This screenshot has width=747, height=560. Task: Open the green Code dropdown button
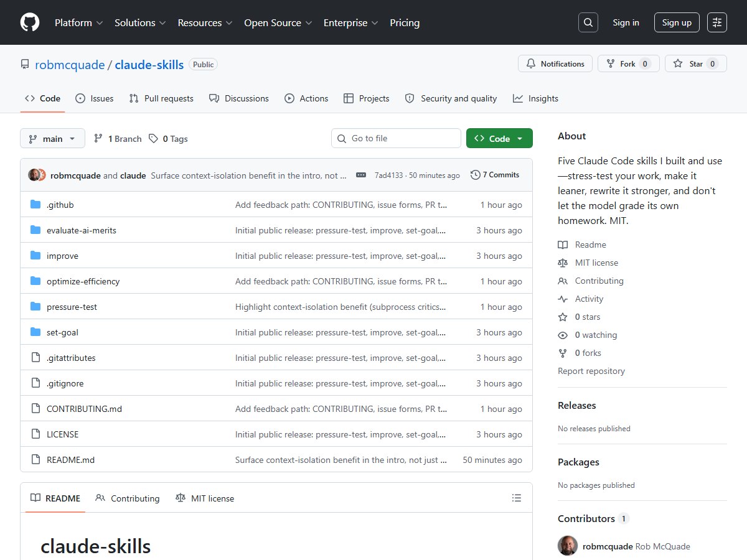499,139
